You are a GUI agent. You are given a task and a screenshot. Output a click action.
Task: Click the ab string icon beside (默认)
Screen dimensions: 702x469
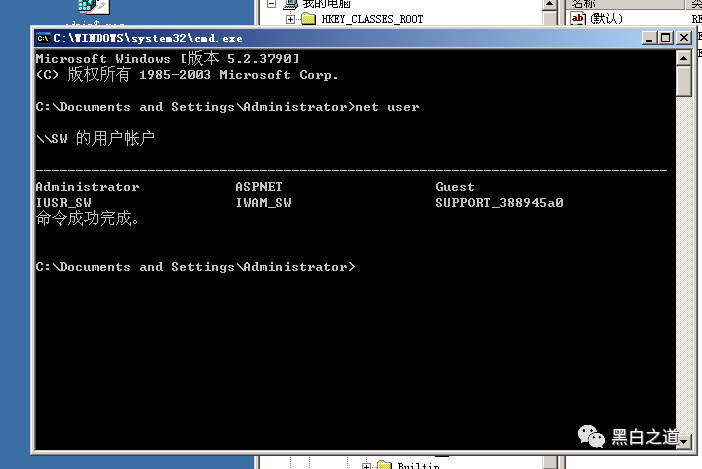coord(578,19)
